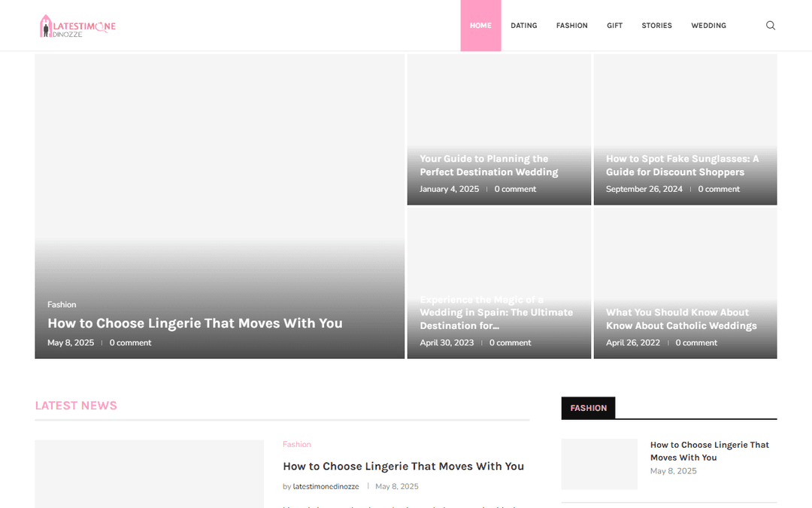Screen dimensions: 812x508
Task: Click Fashion category label in hero banner
Action: (62, 304)
